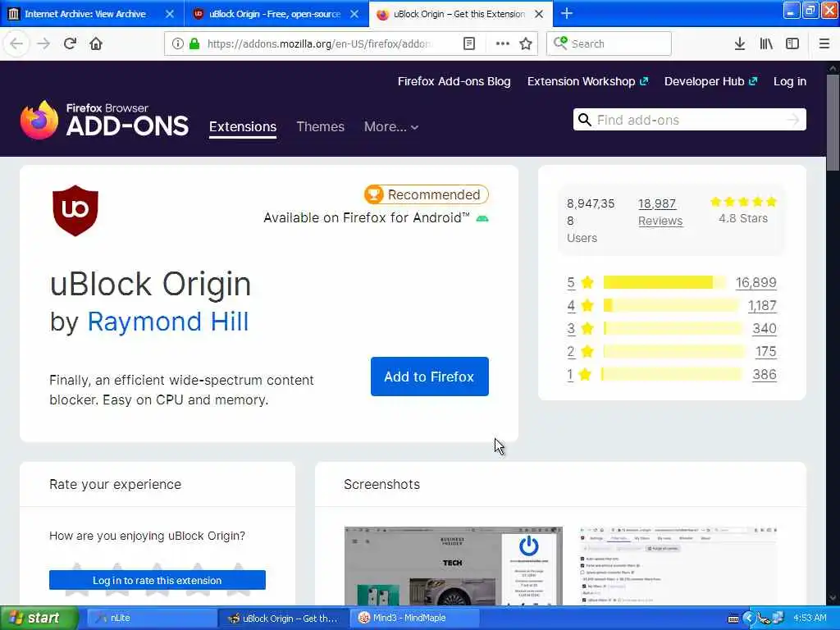Click the 5-star rating bar

click(x=664, y=282)
